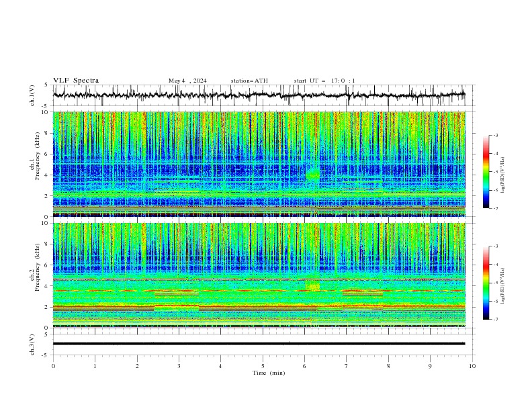Click the green blob near 6 min in ch.1 spectrogram

(313, 175)
